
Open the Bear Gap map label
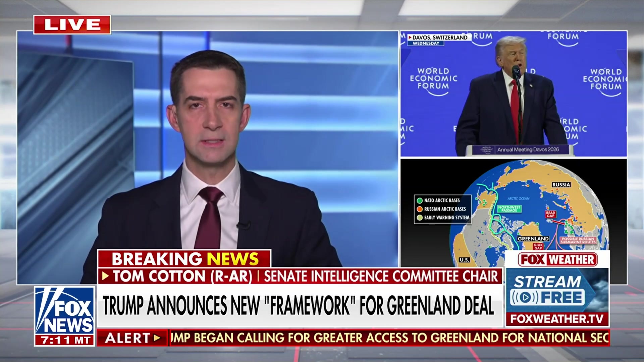click(550, 214)
